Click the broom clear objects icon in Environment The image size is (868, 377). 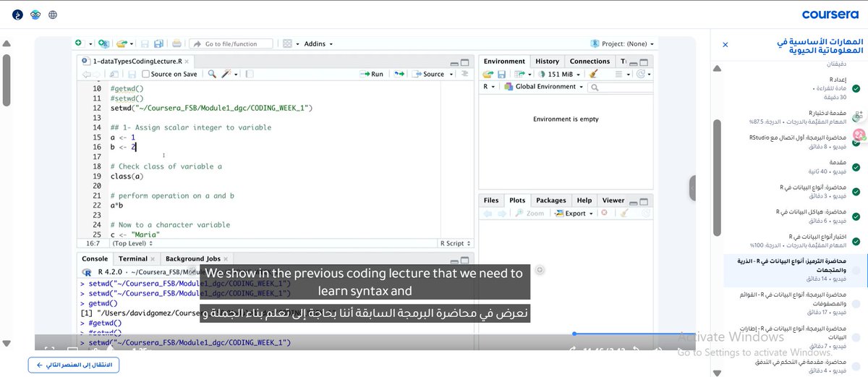click(595, 74)
